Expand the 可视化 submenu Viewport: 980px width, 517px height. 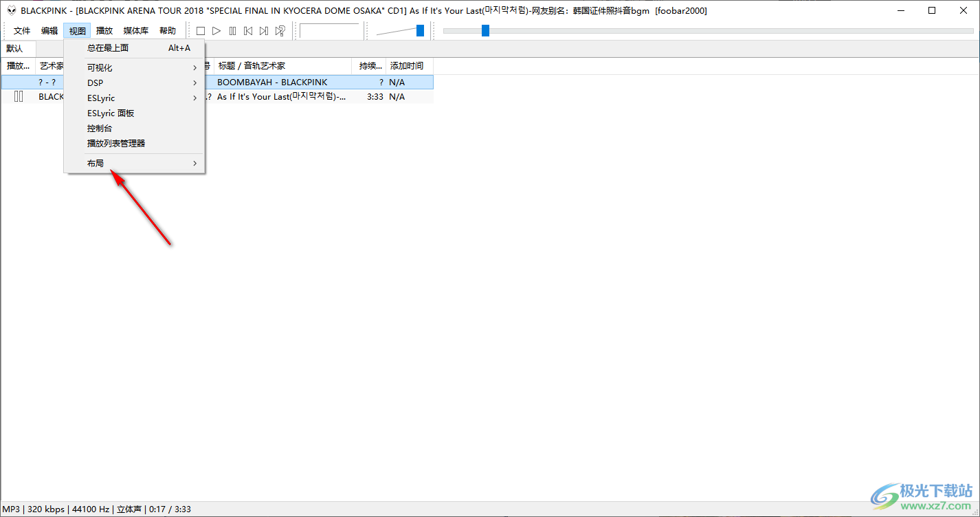(x=135, y=68)
